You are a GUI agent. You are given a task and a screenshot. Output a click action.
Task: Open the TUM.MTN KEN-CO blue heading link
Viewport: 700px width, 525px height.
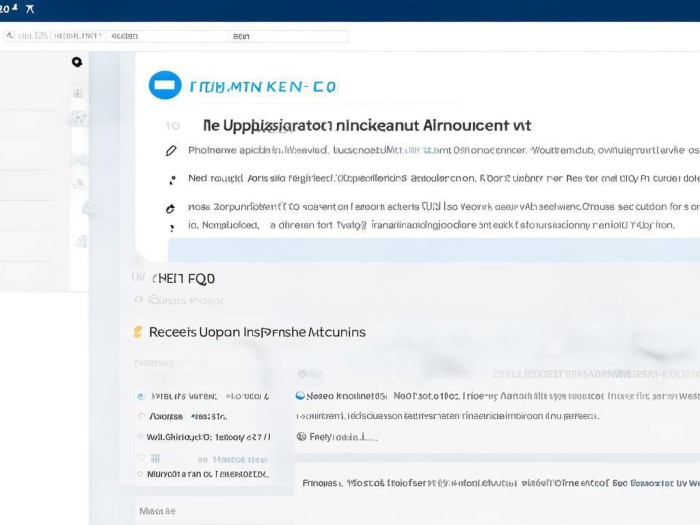[x=262, y=87]
